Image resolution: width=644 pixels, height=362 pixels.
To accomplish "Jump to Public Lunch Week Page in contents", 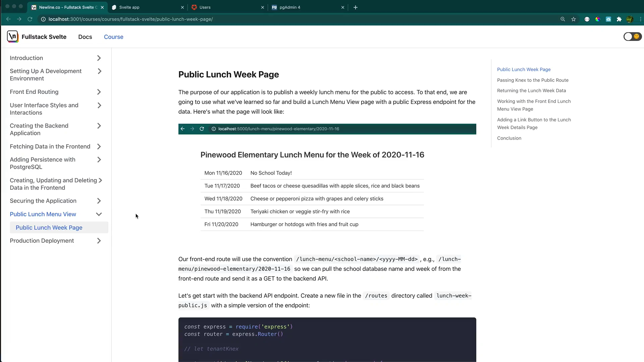I will [524, 69].
